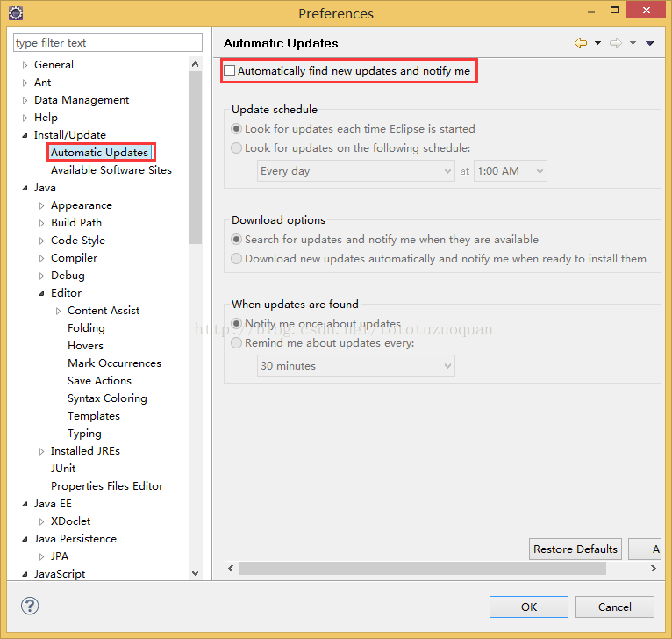
Task: Enable Automatically find new updates checkbox
Action: coord(230,71)
